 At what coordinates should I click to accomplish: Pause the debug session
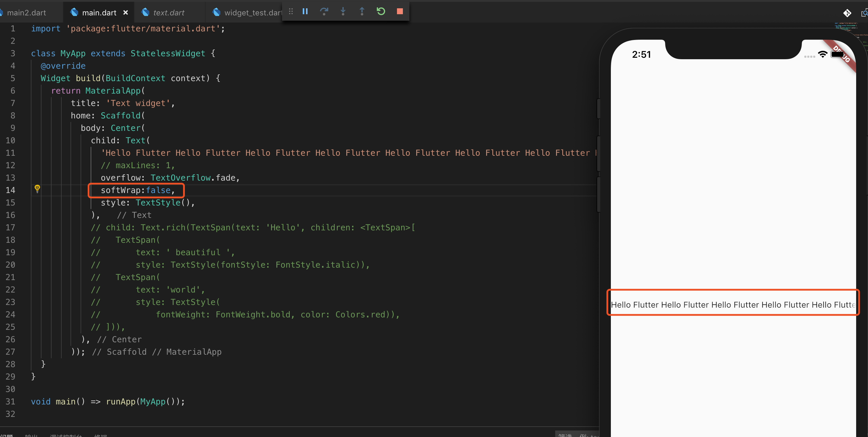click(305, 12)
